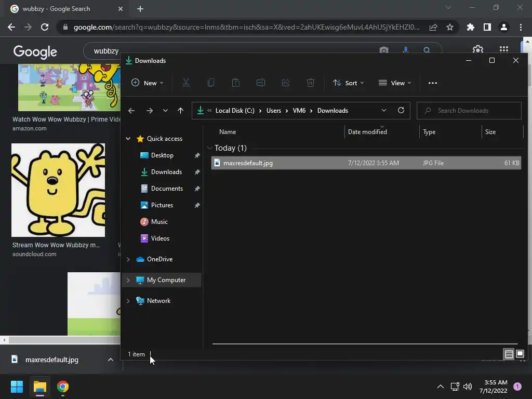Bookmark this page with star icon

[450, 27]
